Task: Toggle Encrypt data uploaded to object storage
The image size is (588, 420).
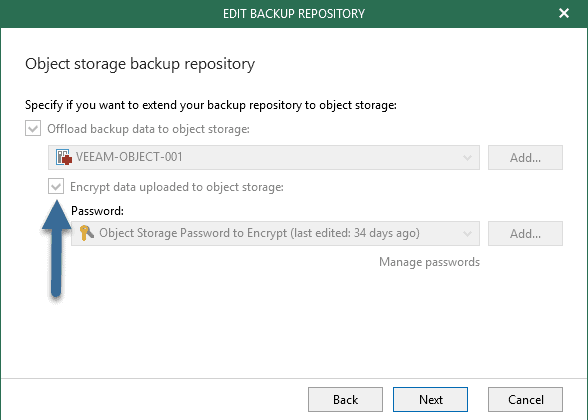Action: coord(56,186)
